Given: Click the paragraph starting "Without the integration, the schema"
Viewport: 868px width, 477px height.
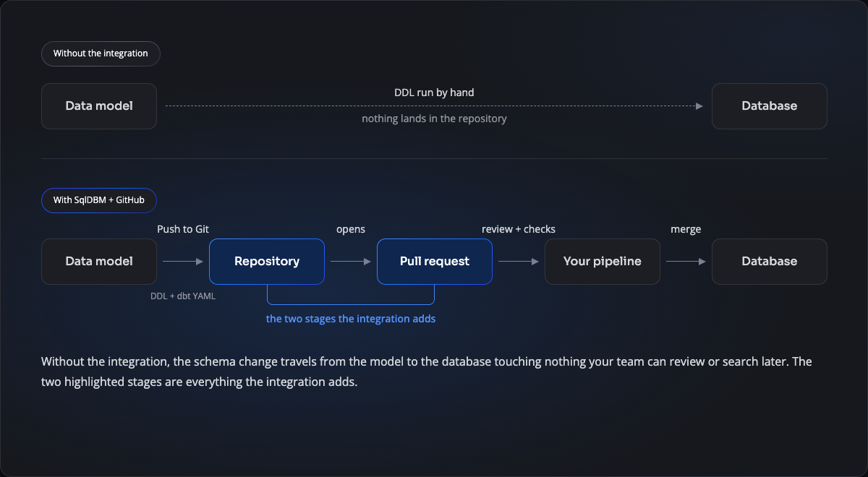Looking at the screenshot, I should (427, 371).
